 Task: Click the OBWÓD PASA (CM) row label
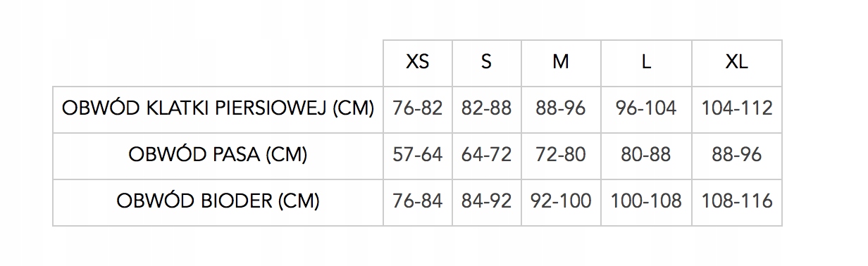(218, 155)
